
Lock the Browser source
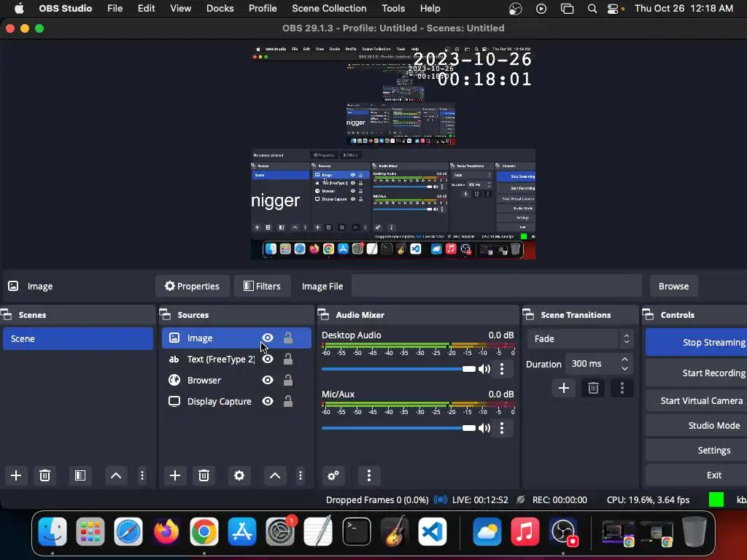[287, 380]
